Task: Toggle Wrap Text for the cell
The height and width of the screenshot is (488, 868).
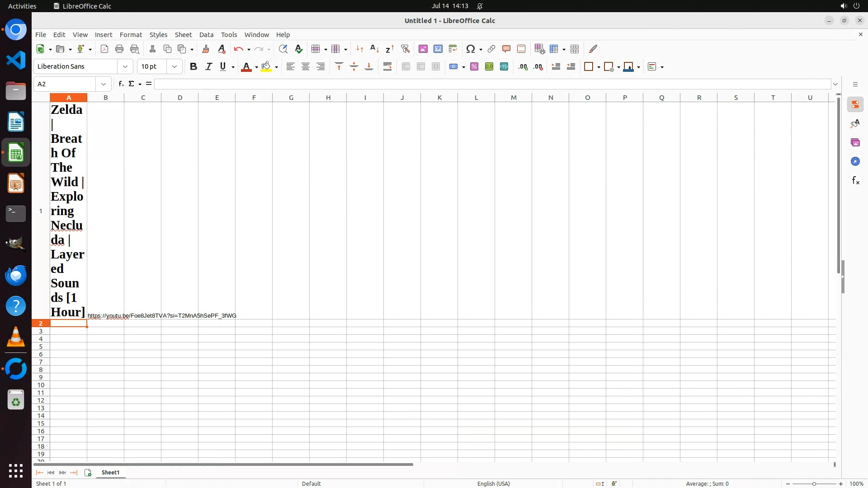Action: pos(387,67)
